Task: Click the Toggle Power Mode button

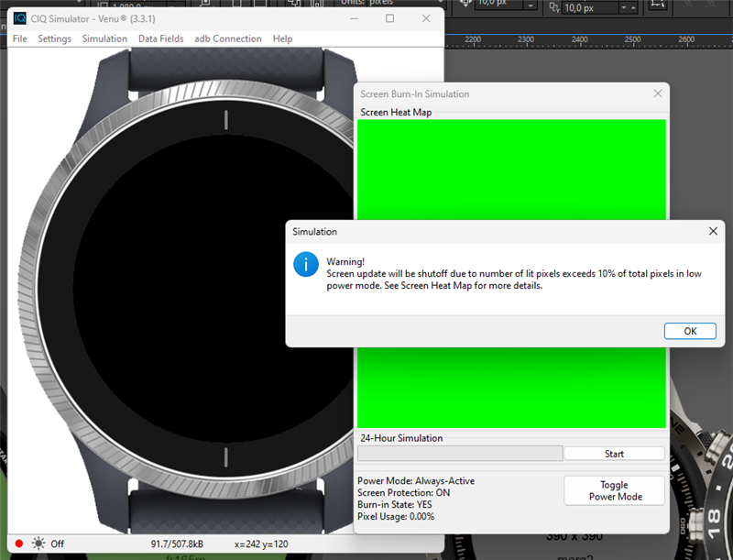Action: 614,490
